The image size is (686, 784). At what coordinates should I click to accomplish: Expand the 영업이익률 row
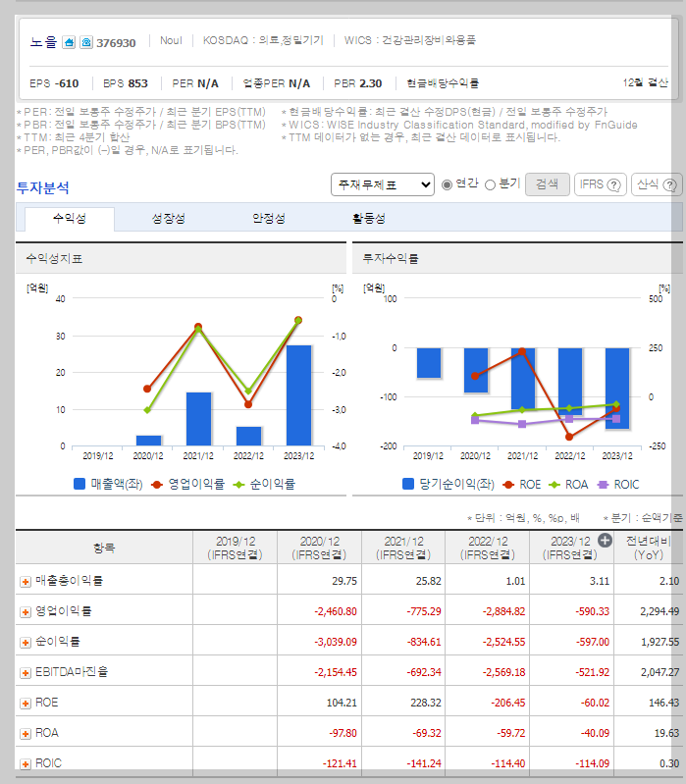(x=25, y=612)
